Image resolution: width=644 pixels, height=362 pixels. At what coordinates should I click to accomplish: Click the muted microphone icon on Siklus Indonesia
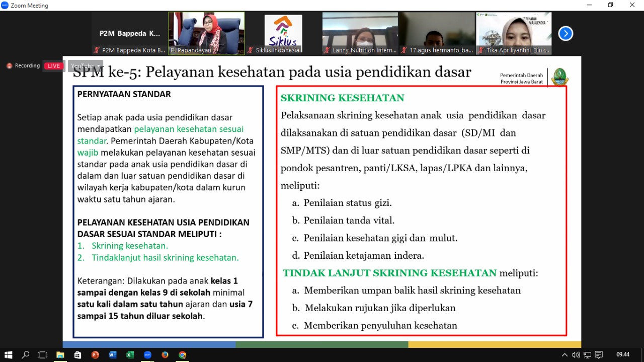tap(250, 50)
